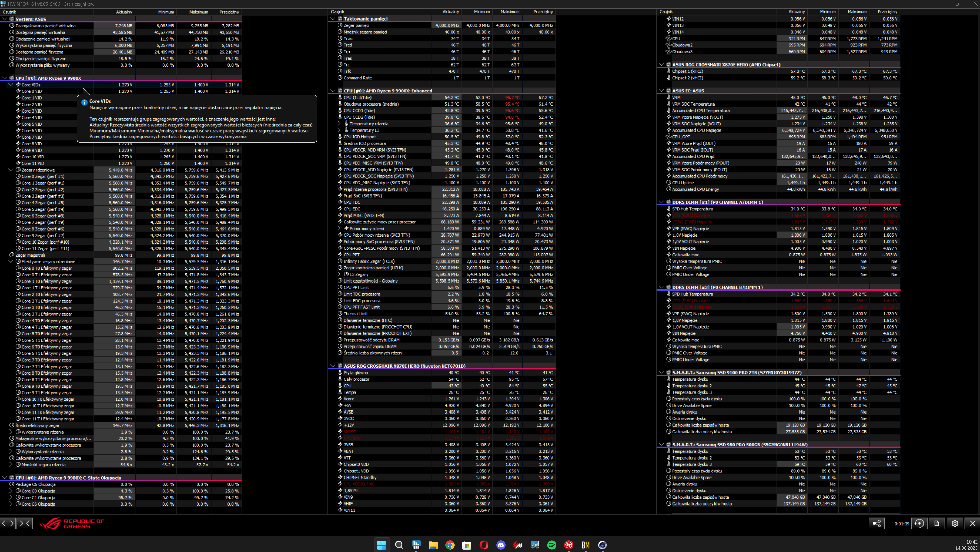Collapse the ASUS EC: ASUS section
Screen dimensions: 980x552
[x=661, y=91]
